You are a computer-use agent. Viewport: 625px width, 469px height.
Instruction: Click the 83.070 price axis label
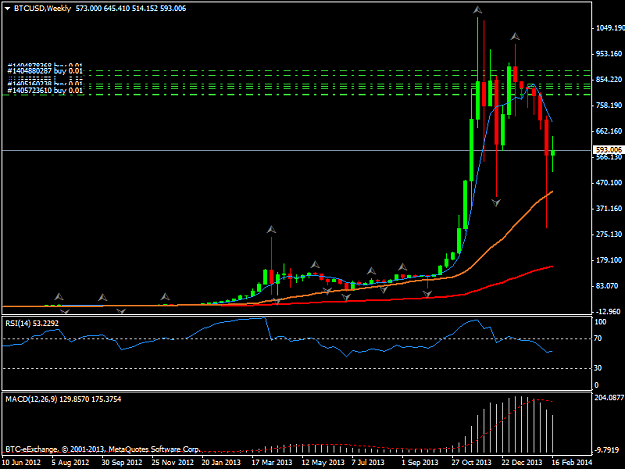(607, 286)
